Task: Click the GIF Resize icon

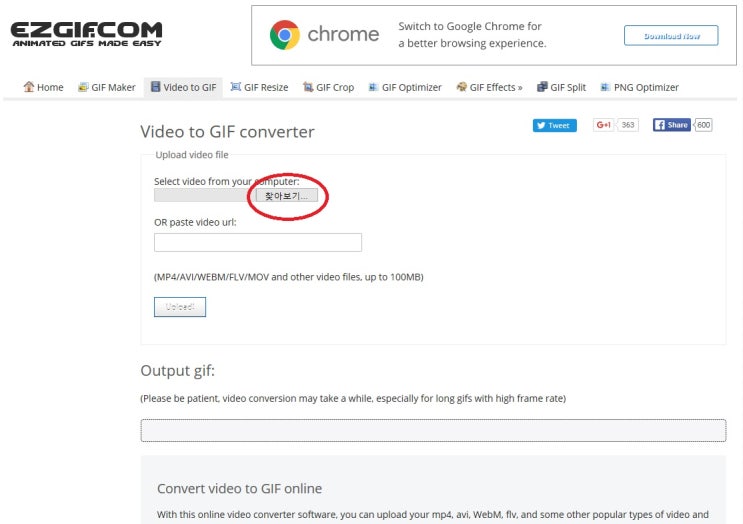Action: (236, 87)
